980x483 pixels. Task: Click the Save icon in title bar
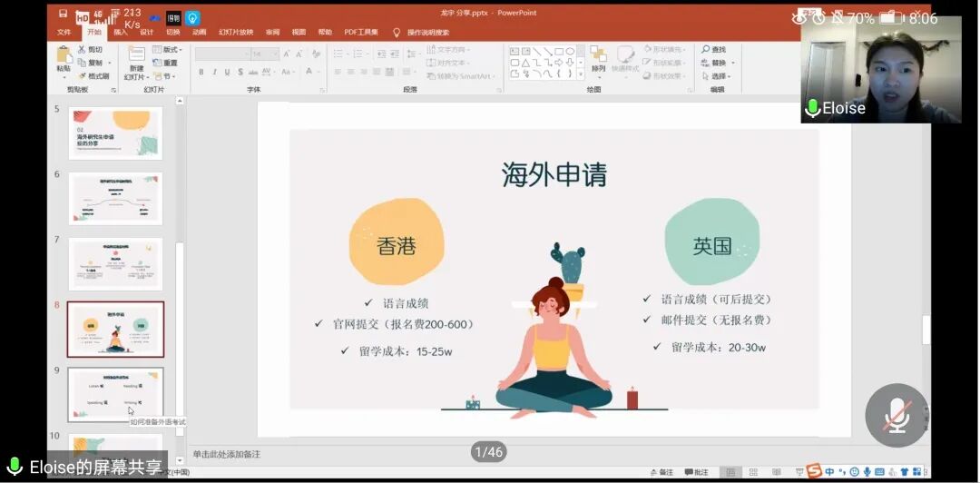[x=63, y=14]
